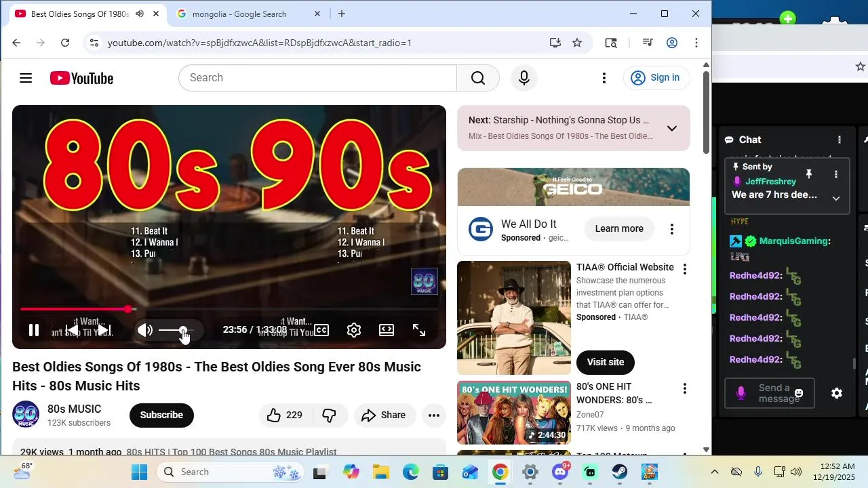Start voice search with microphone icon

pos(524,78)
